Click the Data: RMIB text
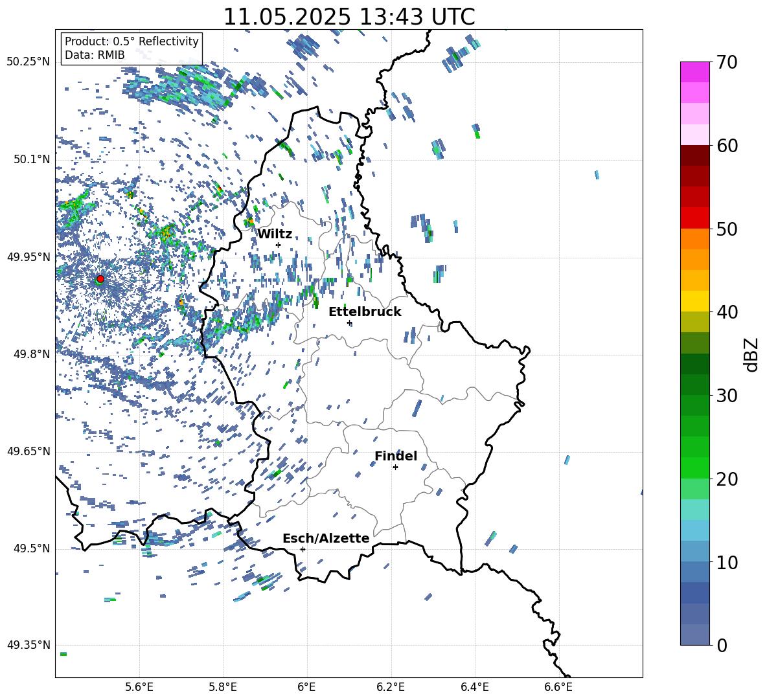Viewport: 767px width, 700px height. pos(95,55)
